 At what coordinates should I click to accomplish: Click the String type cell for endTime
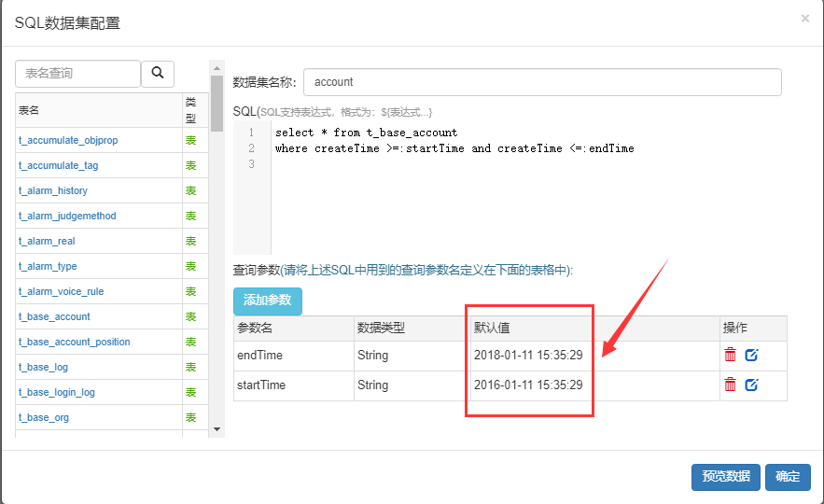pyautogui.click(x=412, y=356)
